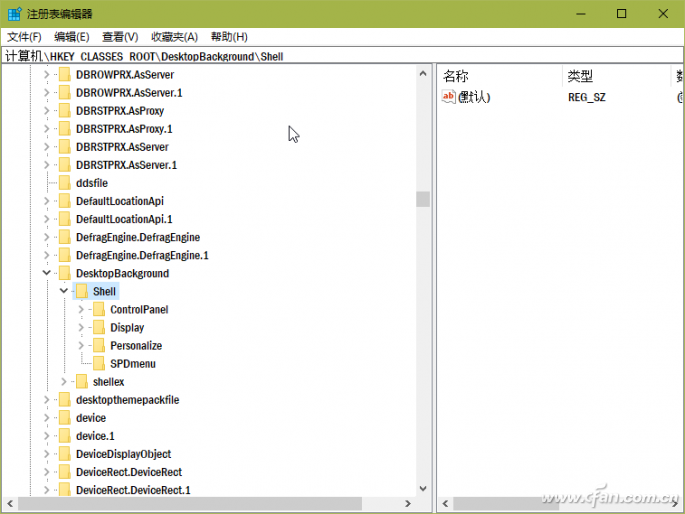Open the 帮助(H) menu
The width and height of the screenshot is (685, 514).
point(229,37)
